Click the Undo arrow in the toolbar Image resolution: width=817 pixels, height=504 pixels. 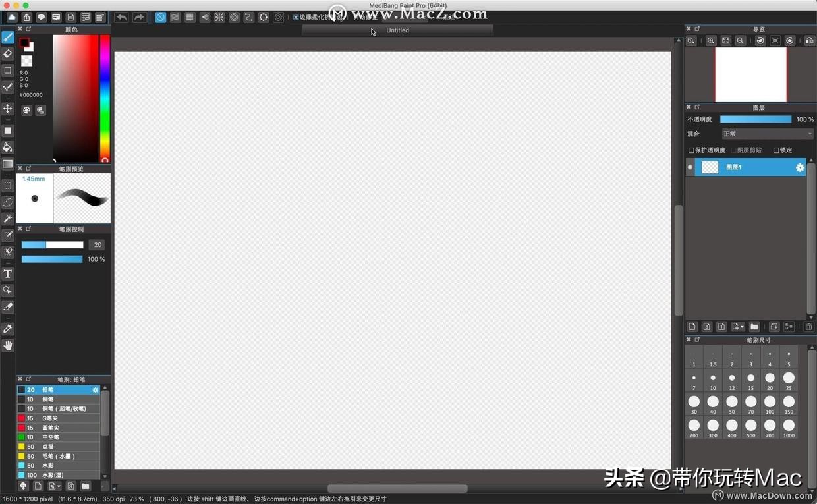(x=121, y=17)
